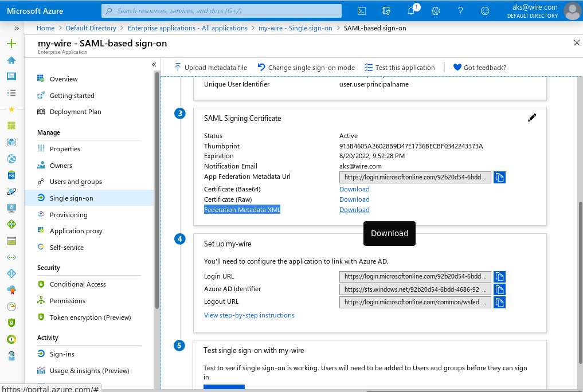Expand left rail with double chevron
This screenshot has width=583, height=392.
point(17,28)
